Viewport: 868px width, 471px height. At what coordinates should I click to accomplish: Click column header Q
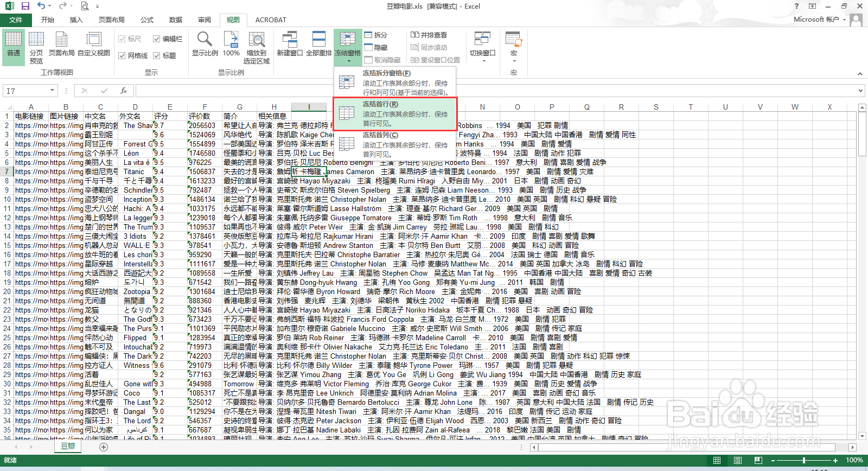point(586,107)
